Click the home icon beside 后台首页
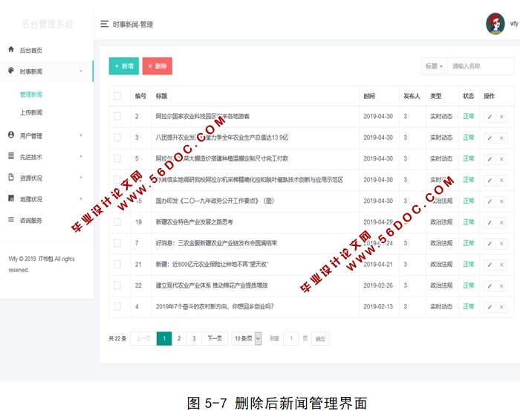The image size is (520, 420). tap(11, 50)
